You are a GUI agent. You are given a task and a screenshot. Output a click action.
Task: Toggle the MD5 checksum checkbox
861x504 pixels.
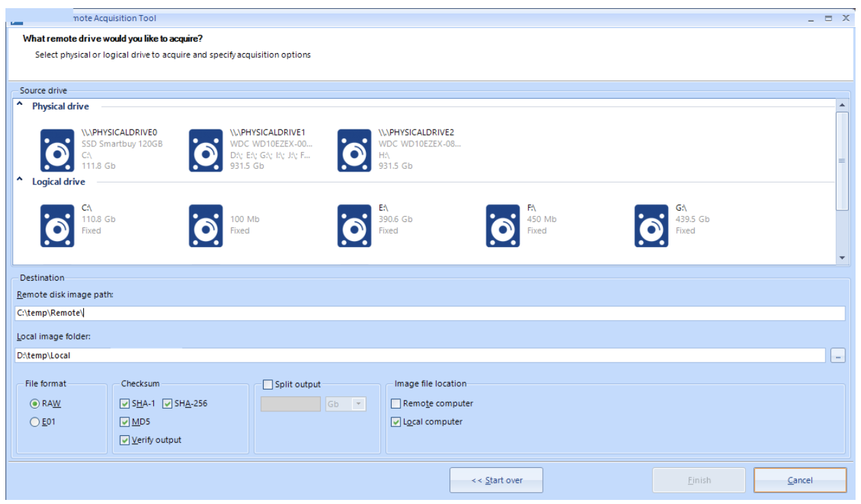click(x=124, y=422)
